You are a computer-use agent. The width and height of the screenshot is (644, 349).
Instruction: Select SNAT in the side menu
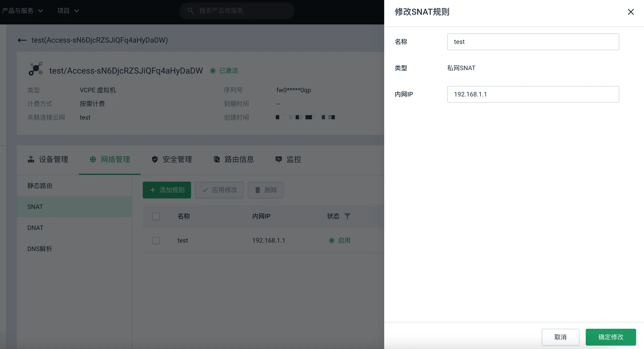[x=74, y=207]
